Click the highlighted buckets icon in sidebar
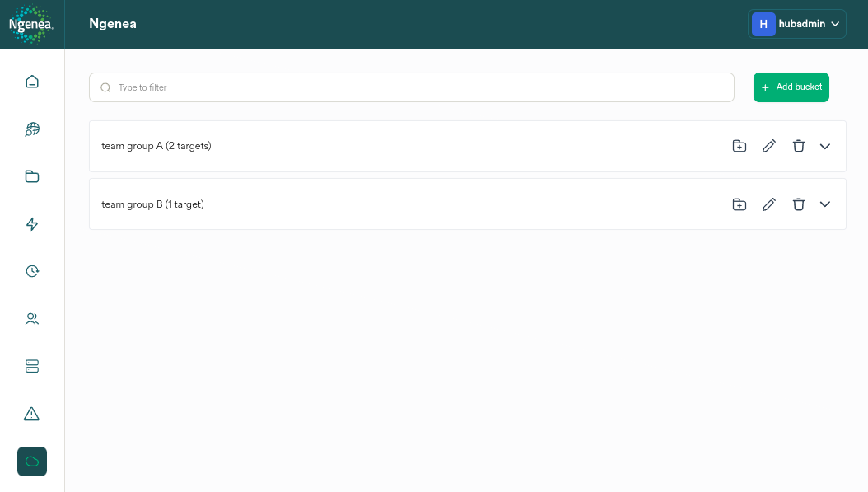868x492 pixels. coord(31,462)
